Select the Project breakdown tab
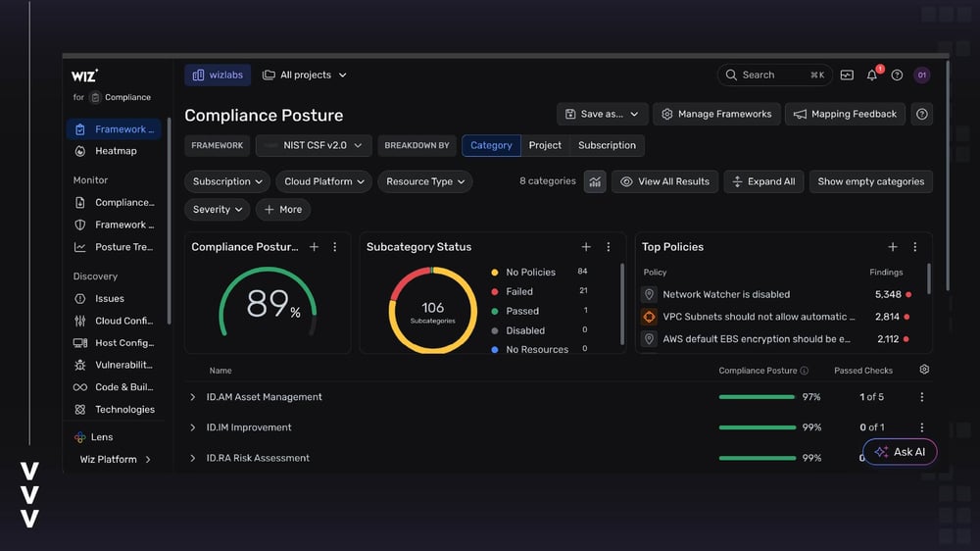 tap(545, 145)
